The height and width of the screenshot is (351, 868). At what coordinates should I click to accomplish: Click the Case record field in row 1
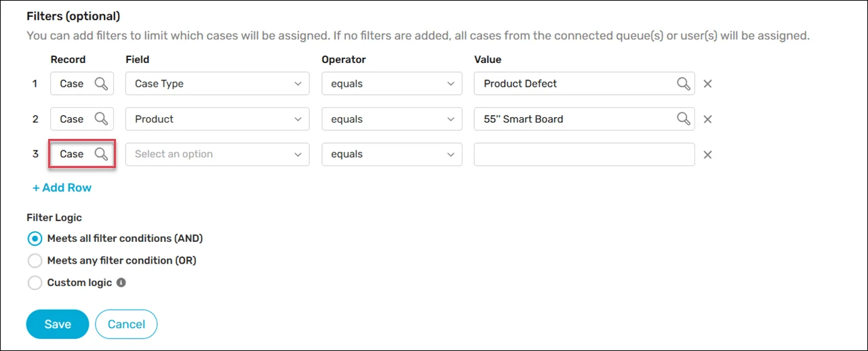(82, 84)
